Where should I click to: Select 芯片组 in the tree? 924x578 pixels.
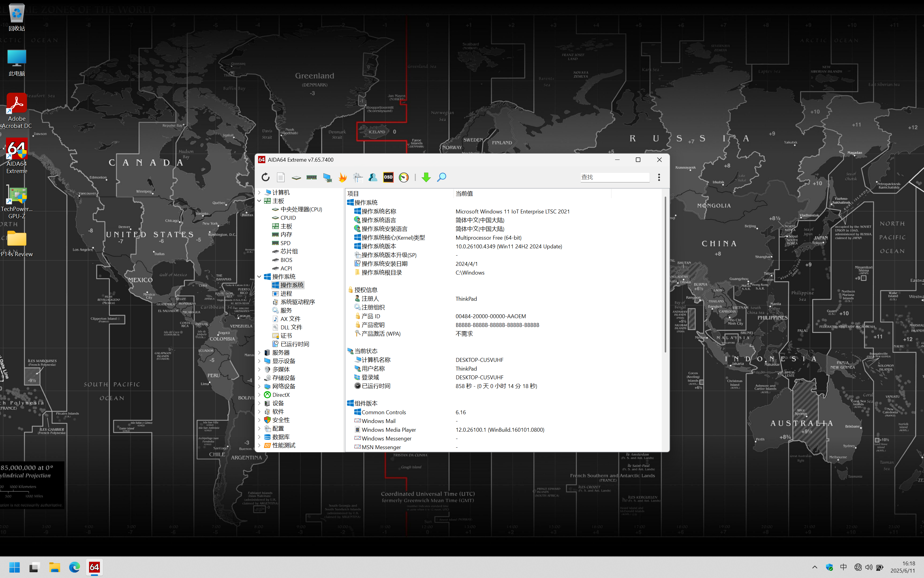pos(285,251)
